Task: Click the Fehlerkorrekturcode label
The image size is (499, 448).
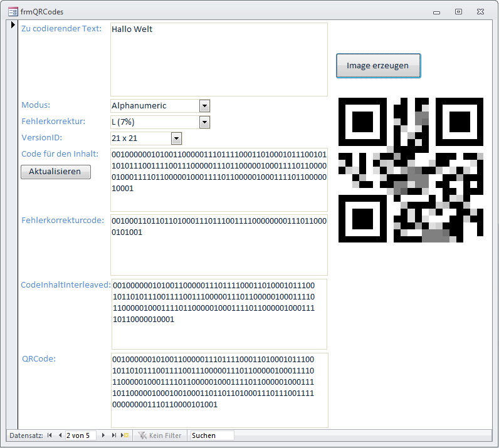Action: click(x=63, y=220)
